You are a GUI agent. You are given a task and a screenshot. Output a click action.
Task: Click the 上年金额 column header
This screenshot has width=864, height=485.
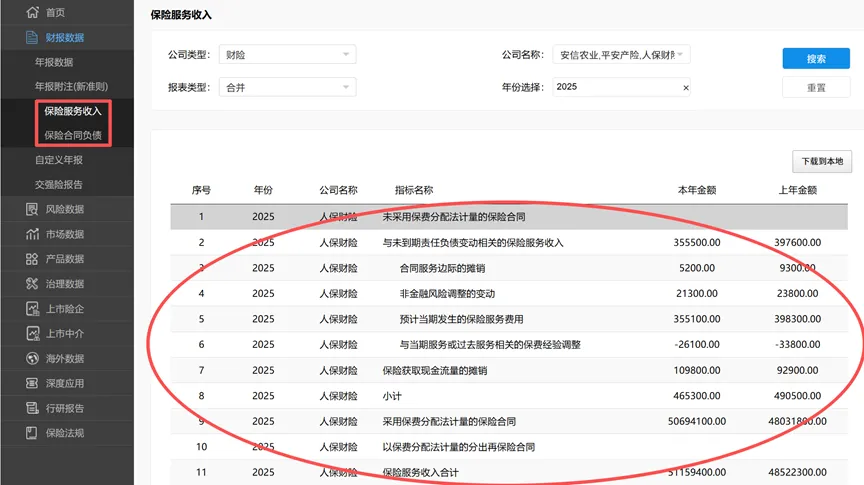click(797, 190)
